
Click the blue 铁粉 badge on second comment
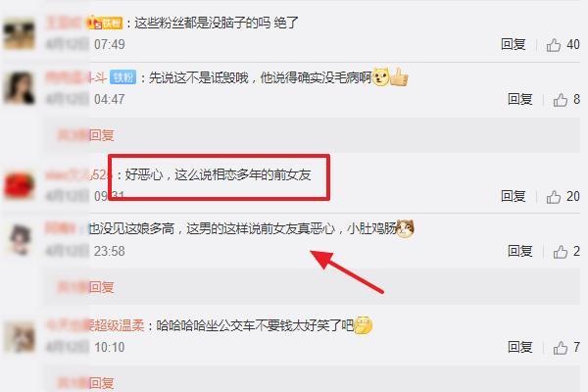pyautogui.click(x=122, y=77)
